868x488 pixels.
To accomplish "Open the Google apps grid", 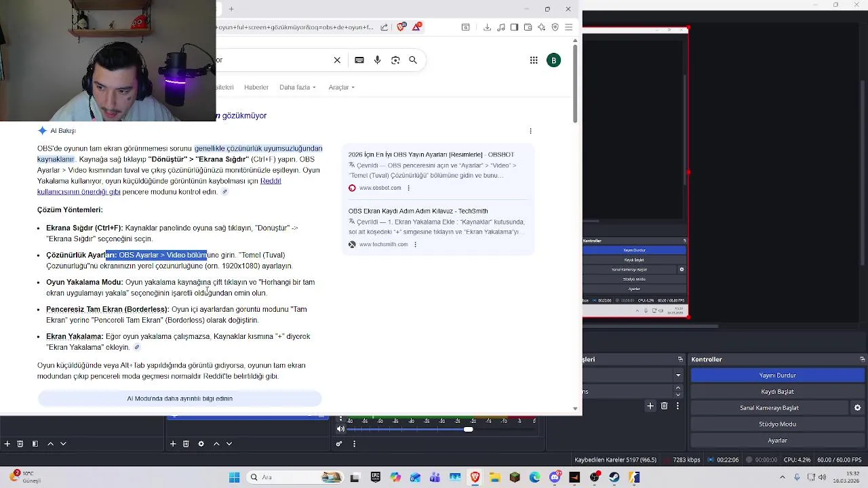I will 534,60.
